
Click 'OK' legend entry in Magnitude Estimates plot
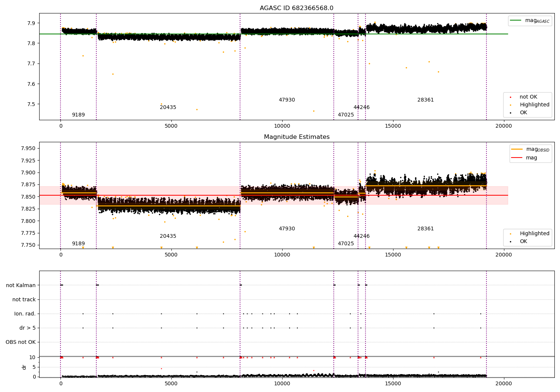523,242
